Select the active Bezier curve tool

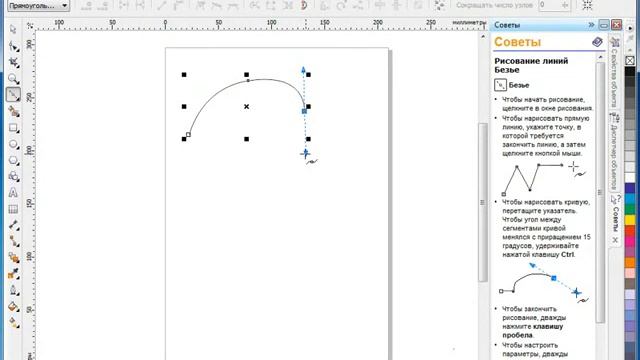(13, 95)
